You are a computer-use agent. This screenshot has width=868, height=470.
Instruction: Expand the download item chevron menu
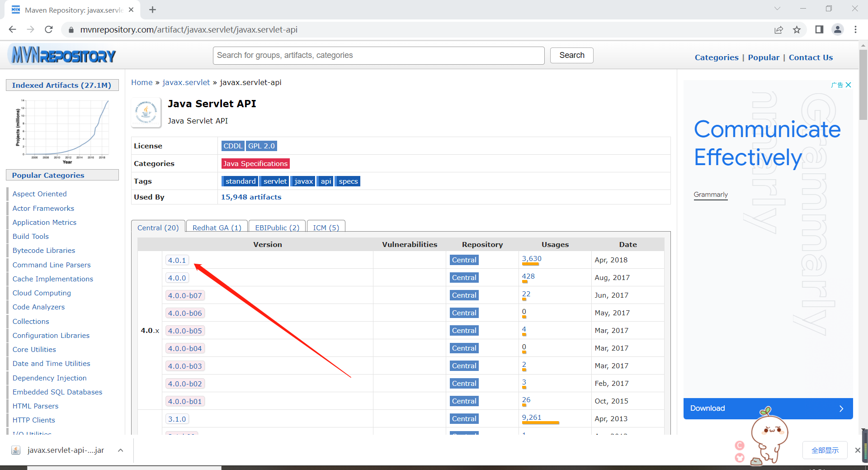(121, 450)
